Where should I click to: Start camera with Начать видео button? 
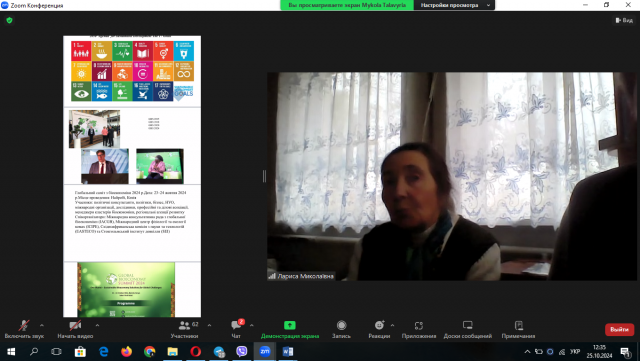[x=75, y=330]
